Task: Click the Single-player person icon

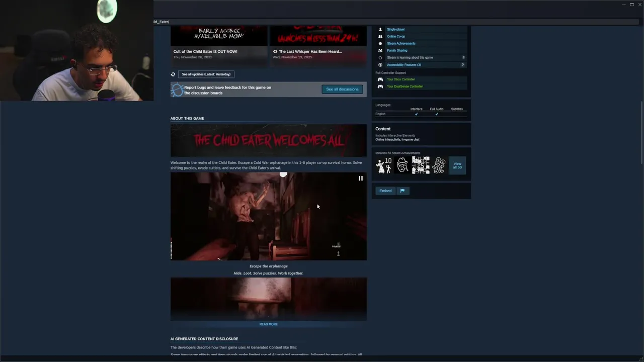Action: (380, 29)
